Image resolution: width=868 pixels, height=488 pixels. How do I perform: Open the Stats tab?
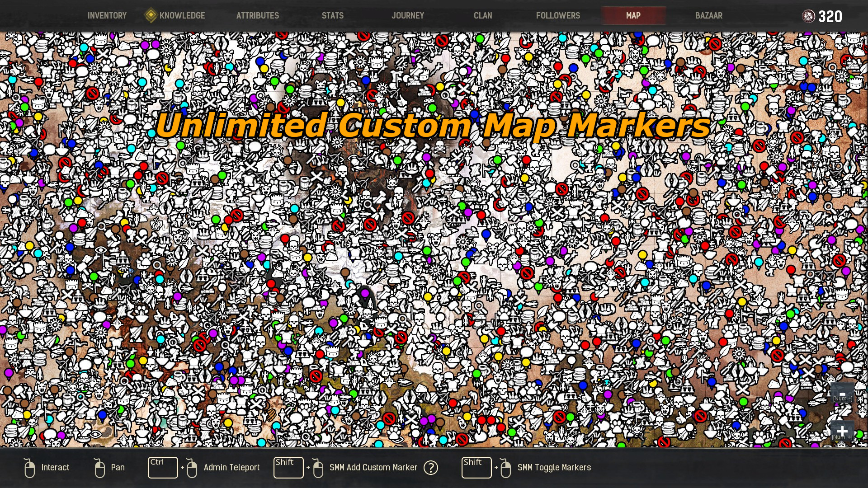point(333,16)
